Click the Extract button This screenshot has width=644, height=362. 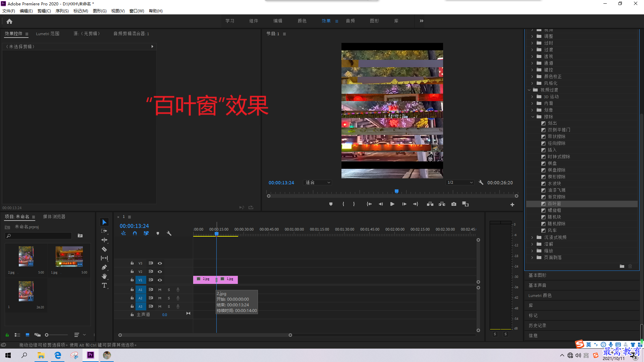click(442, 204)
